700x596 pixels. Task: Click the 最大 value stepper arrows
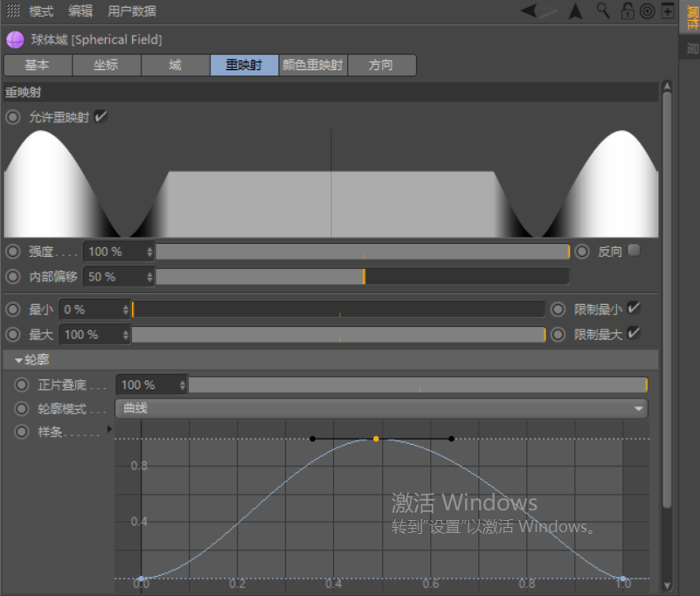coord(126,335)
